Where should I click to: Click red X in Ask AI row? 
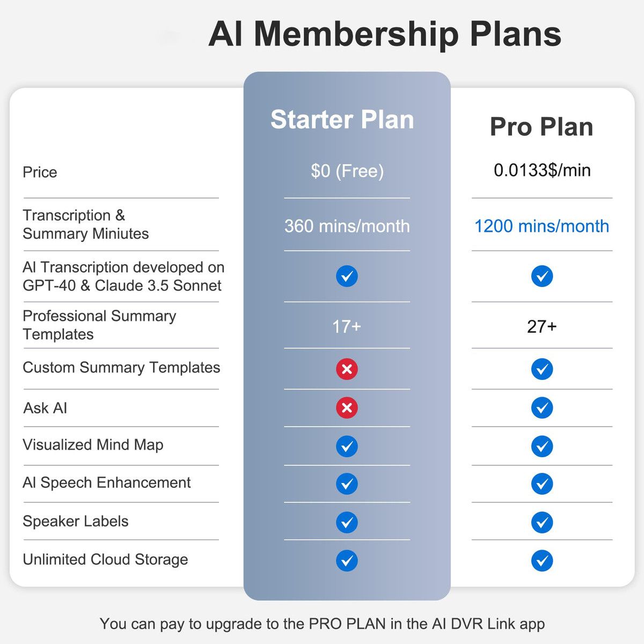[347, 407]
